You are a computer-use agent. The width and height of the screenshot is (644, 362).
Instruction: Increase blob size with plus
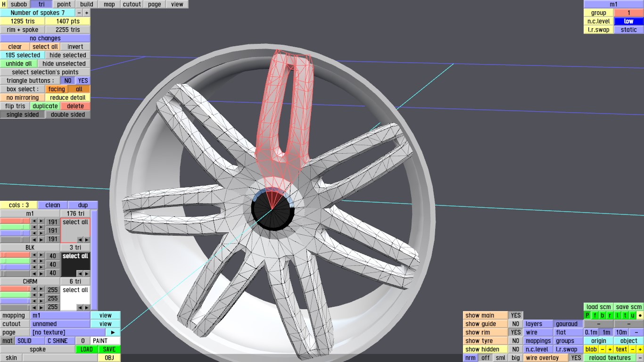pos(610,349)
